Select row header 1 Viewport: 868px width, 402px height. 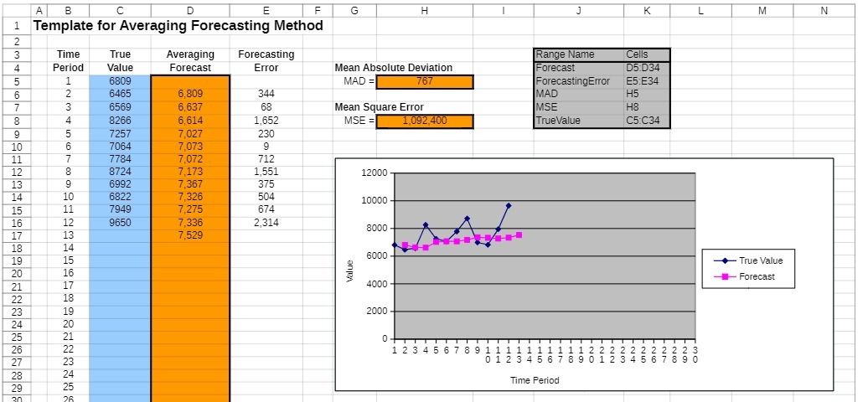pos(16,25)
